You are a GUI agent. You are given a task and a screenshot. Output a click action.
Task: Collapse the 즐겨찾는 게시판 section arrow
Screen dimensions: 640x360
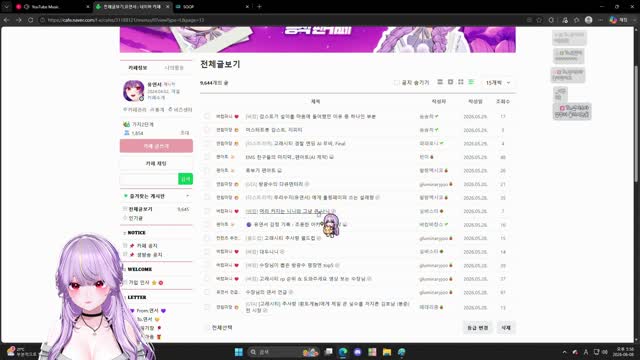[187, 196]
